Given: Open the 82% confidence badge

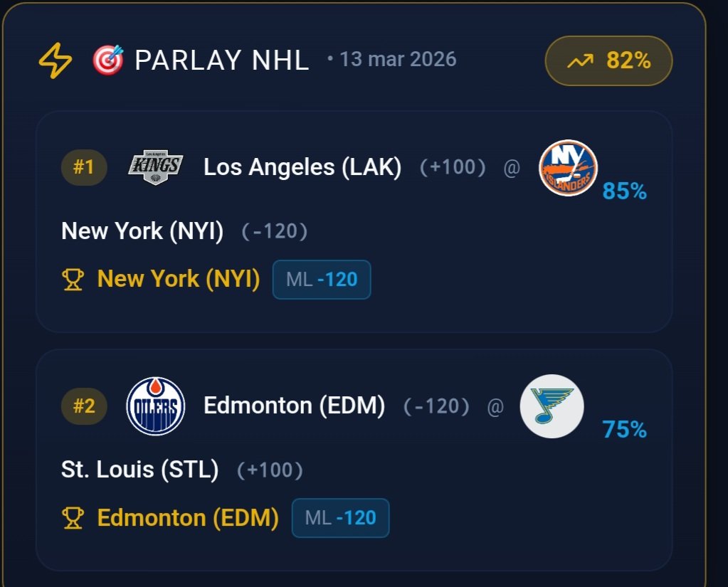Looking at the screenshot, I should point(608,61).
